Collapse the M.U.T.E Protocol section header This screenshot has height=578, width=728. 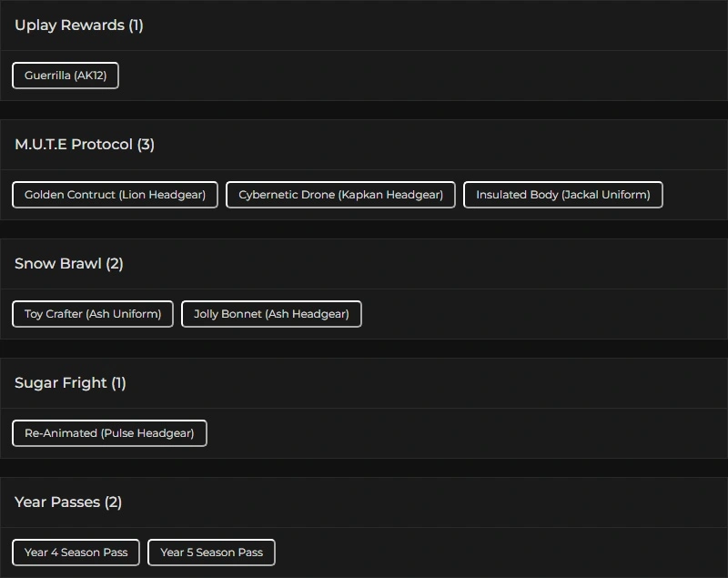(73, 145)
